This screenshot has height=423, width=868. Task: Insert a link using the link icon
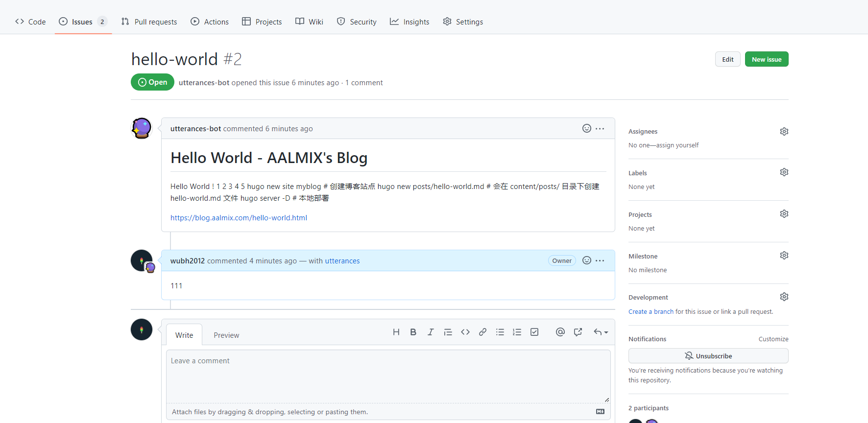(482, 332)
